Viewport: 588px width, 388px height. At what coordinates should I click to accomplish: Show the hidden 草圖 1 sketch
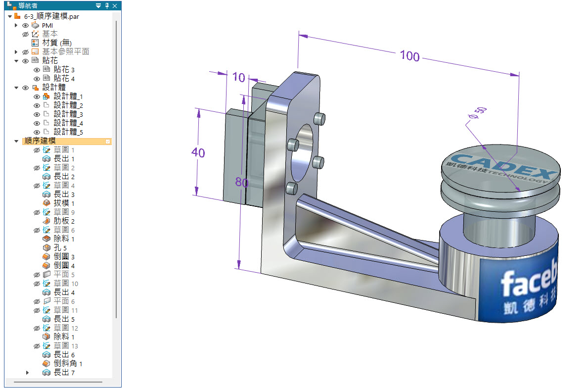point(37,150)
